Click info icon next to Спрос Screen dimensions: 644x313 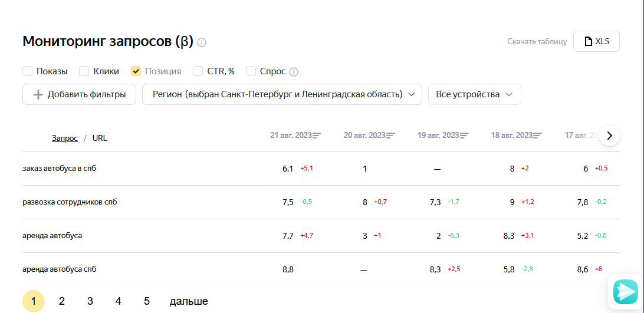(293, 72)
